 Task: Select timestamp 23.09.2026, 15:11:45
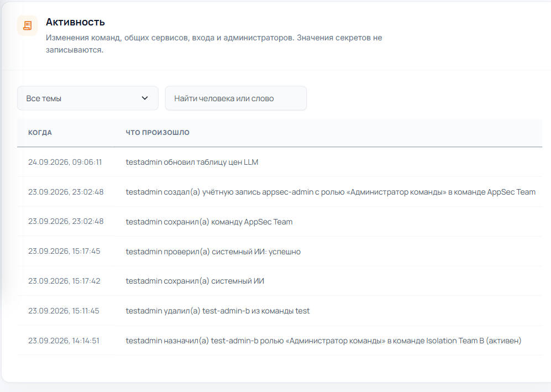point(64,311)
